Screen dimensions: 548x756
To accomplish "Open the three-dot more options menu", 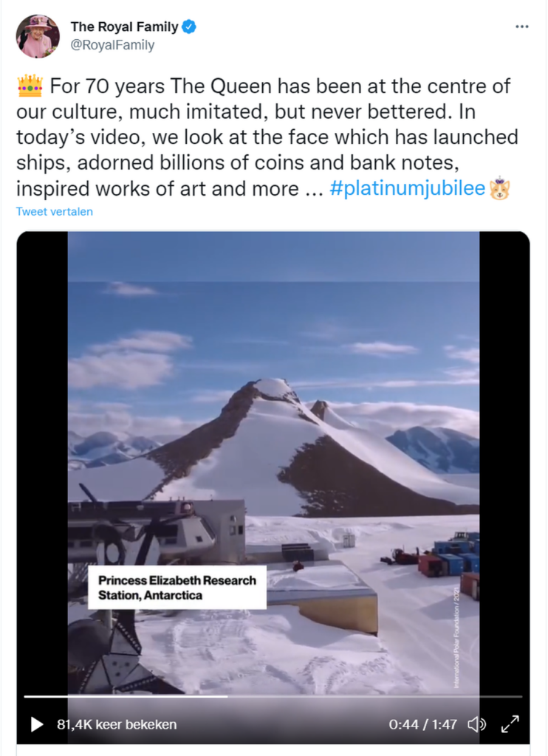I will [522, 27].
